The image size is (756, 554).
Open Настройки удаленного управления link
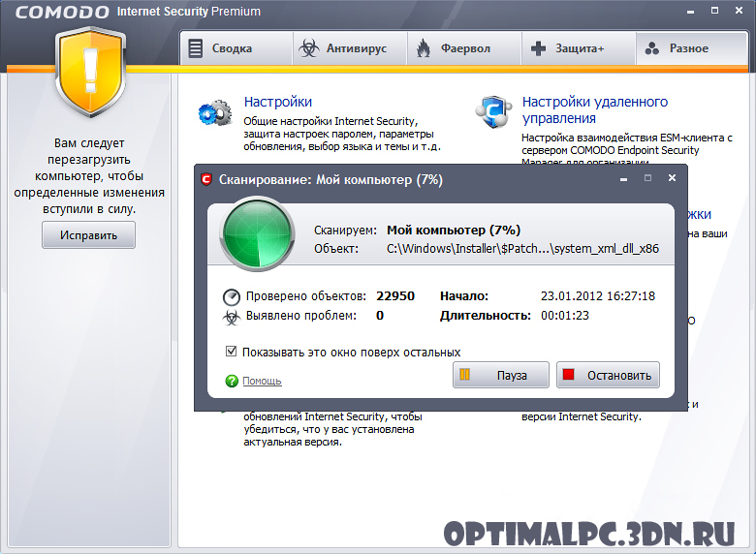tap(595, 109)
